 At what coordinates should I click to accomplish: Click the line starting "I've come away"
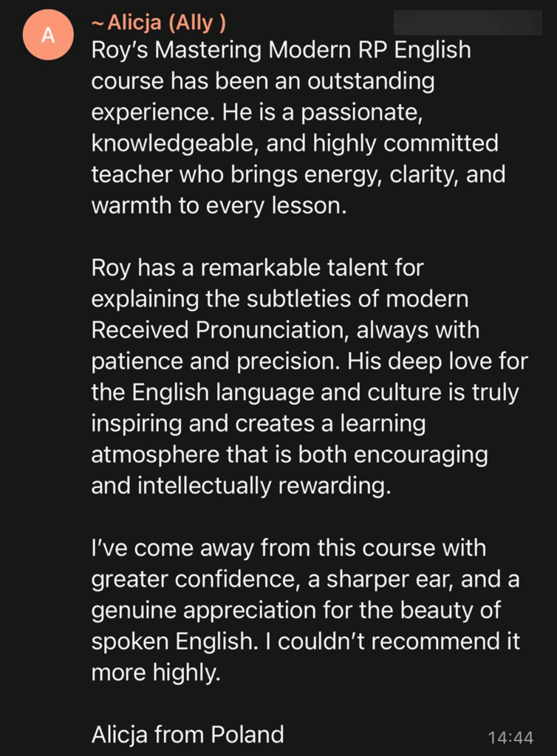[288, 548]
